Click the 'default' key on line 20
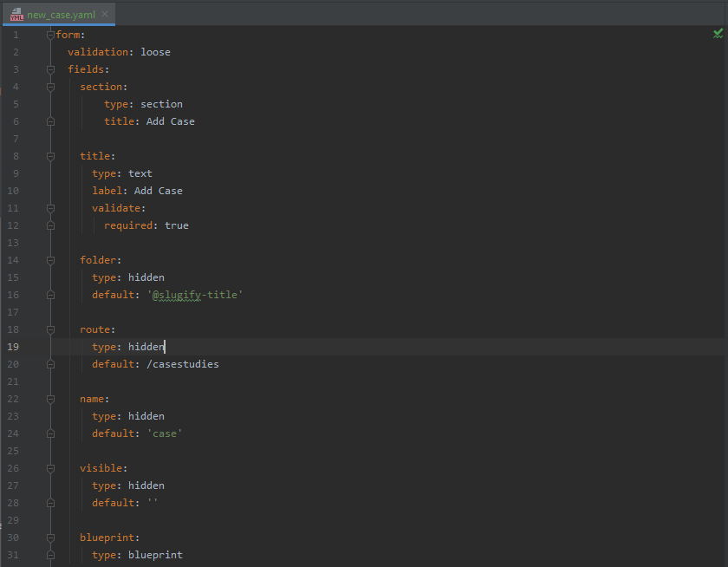 113,364
